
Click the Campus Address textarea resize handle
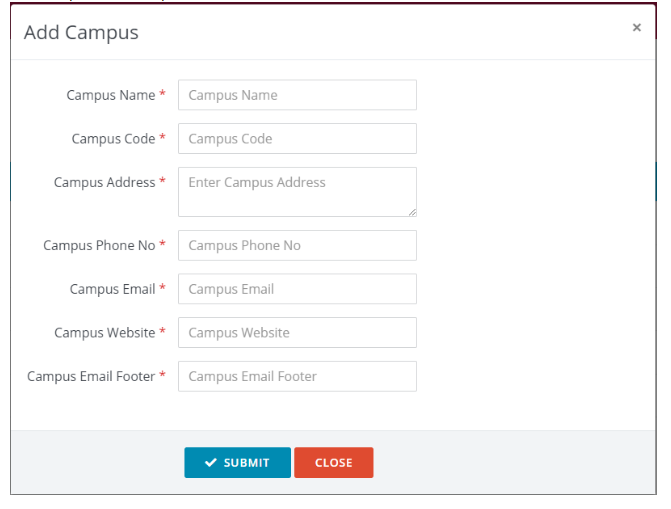coord(411,211)
